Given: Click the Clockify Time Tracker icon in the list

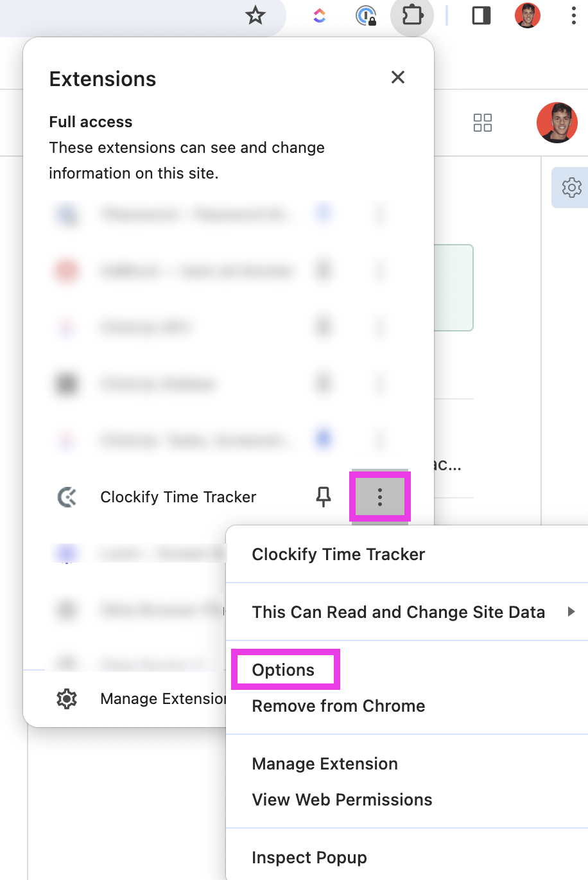Looking at the screenshot, I should 67,497.
